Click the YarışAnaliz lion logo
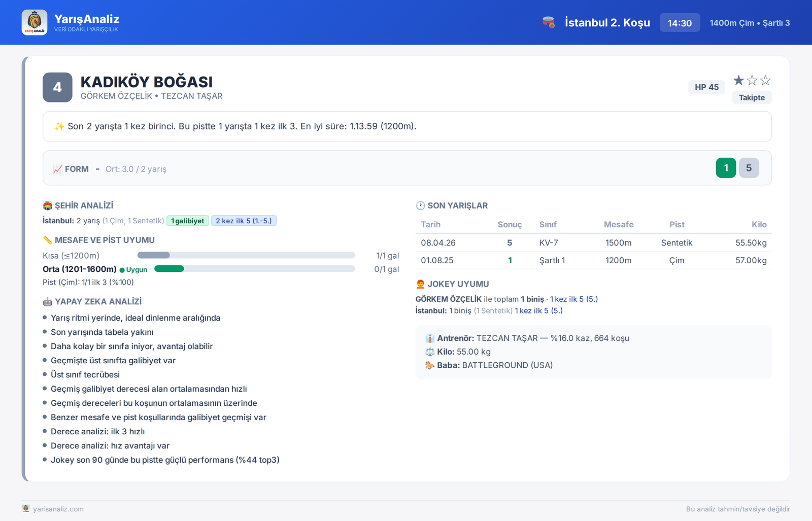This screenshot has width=812, height=521. [x=35, y=22]
